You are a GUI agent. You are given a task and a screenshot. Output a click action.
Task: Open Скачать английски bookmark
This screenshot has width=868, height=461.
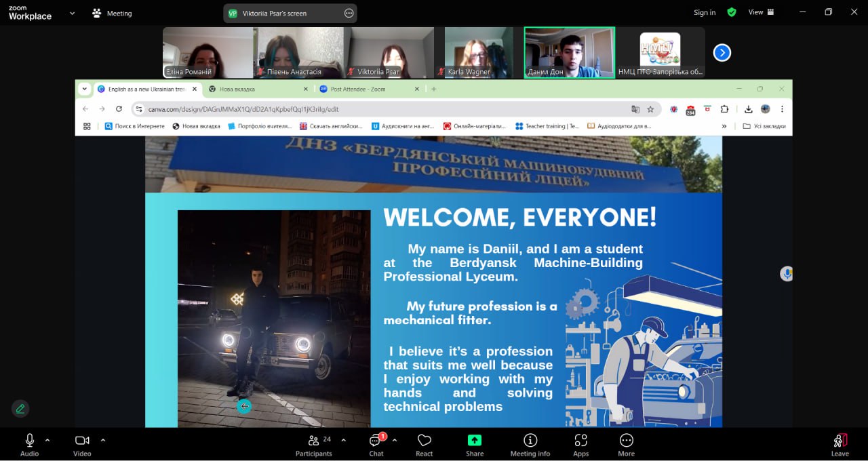(331, 126)
